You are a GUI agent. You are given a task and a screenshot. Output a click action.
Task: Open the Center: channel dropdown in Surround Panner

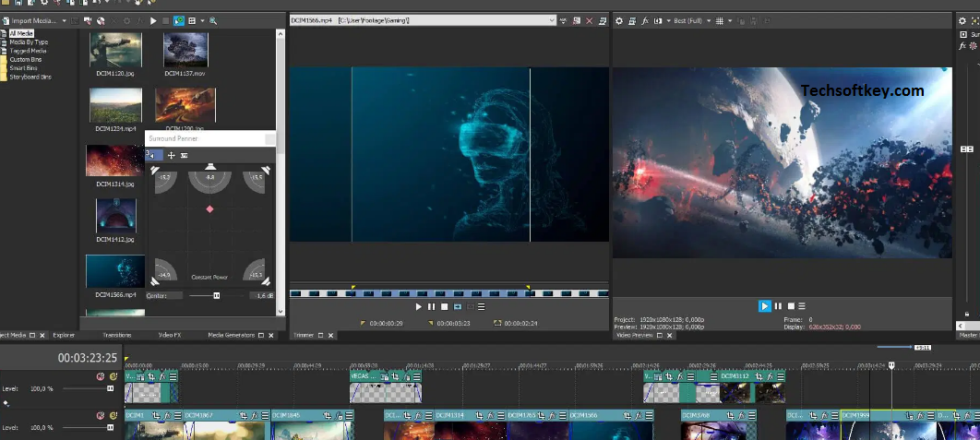click(x=164, y=295)
